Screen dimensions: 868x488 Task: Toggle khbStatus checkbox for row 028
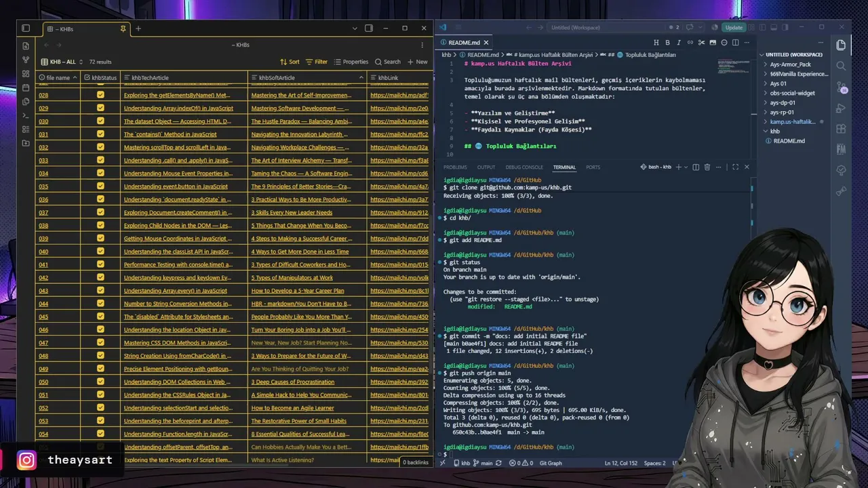[100, 95]
